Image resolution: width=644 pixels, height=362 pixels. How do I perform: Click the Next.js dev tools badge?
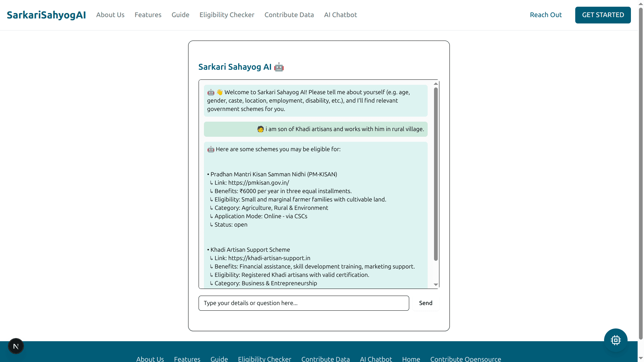pos(16,346)
